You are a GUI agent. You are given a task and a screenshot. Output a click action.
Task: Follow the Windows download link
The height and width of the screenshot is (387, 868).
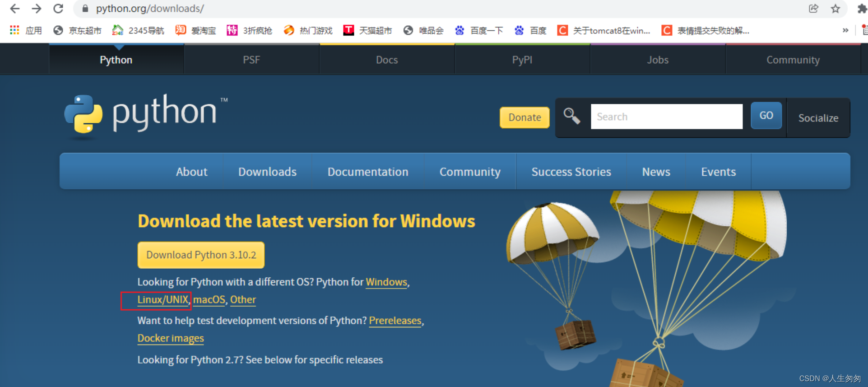[x=386, y=282]
